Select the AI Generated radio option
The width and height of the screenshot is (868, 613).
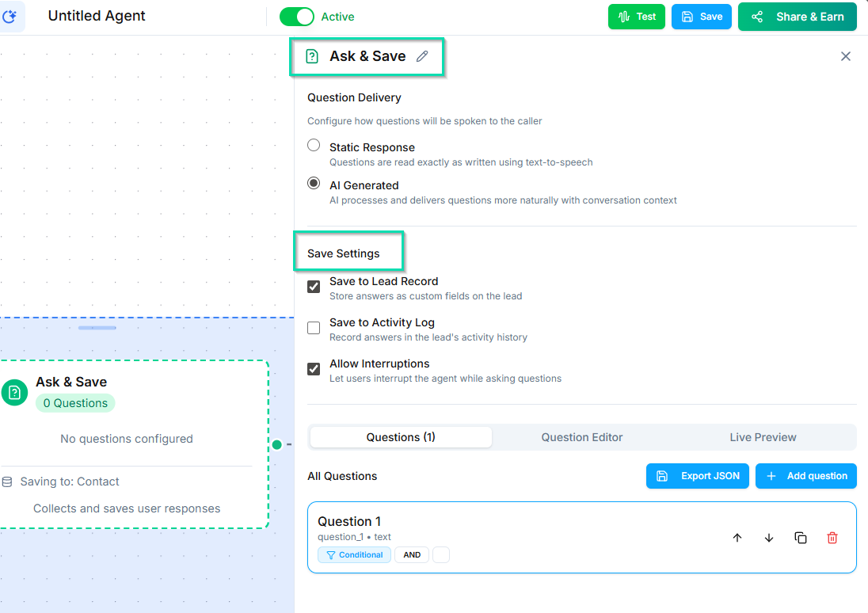tap(314, 184)
